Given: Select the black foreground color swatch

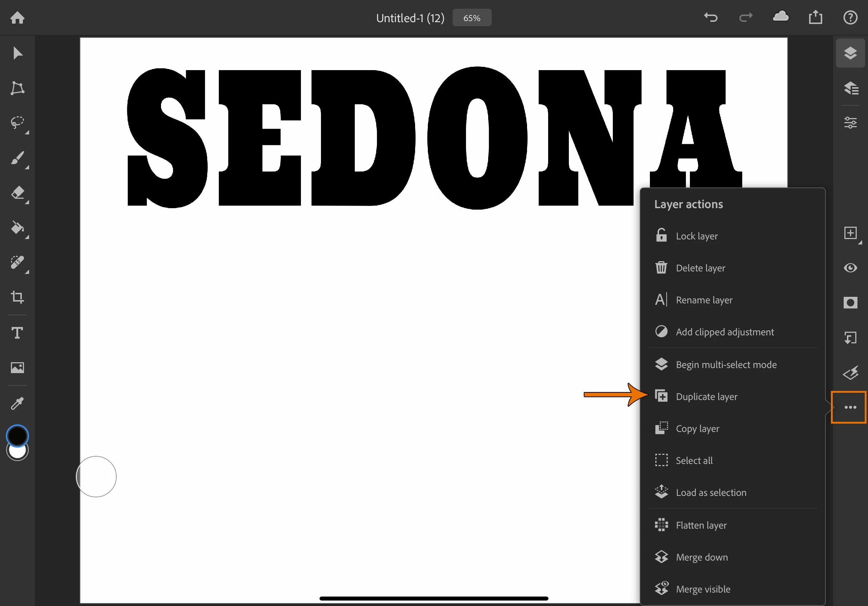Looking at the screenshot, I should coord(17,436).
